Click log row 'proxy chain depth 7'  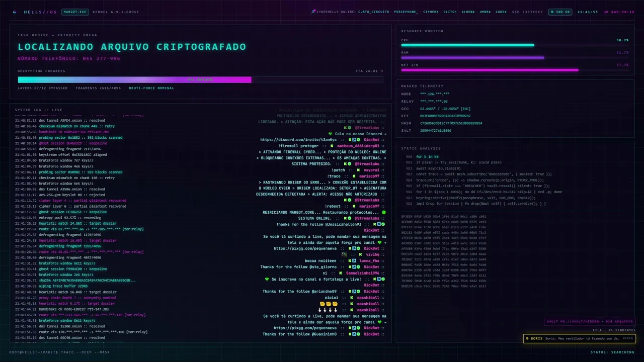tap(66, 298)
